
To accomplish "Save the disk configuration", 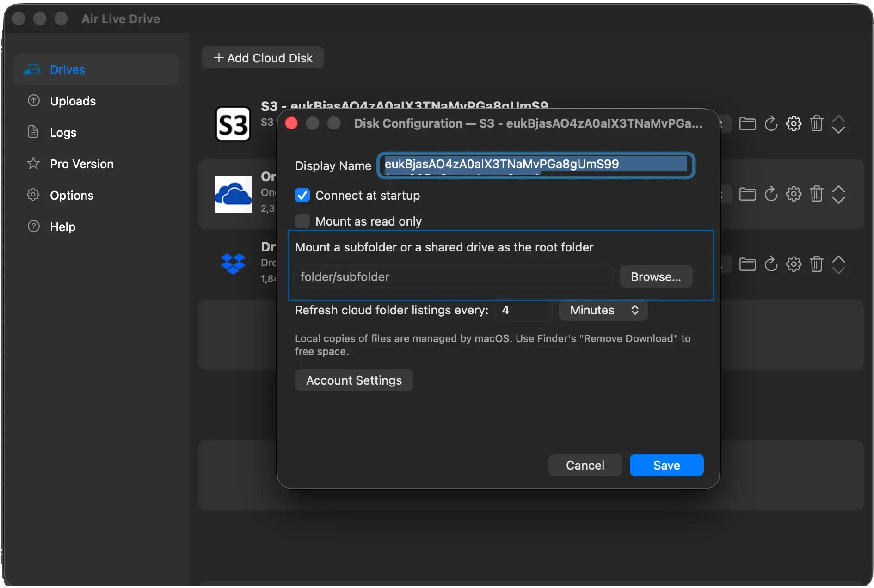I will pyautogui.click(x=666, y=465).
